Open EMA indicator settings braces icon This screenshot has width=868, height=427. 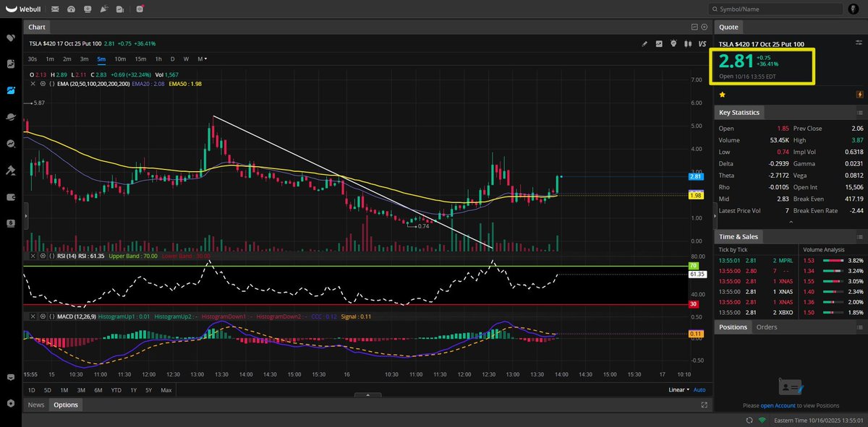point(51,84)
